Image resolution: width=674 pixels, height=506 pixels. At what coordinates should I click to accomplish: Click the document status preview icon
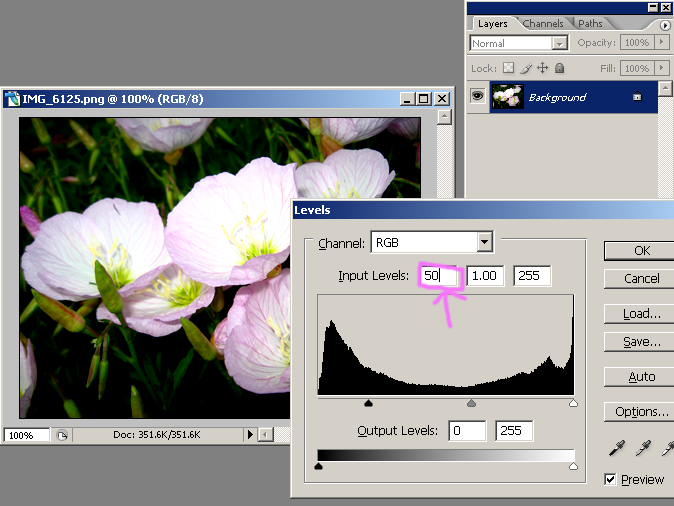62,435
